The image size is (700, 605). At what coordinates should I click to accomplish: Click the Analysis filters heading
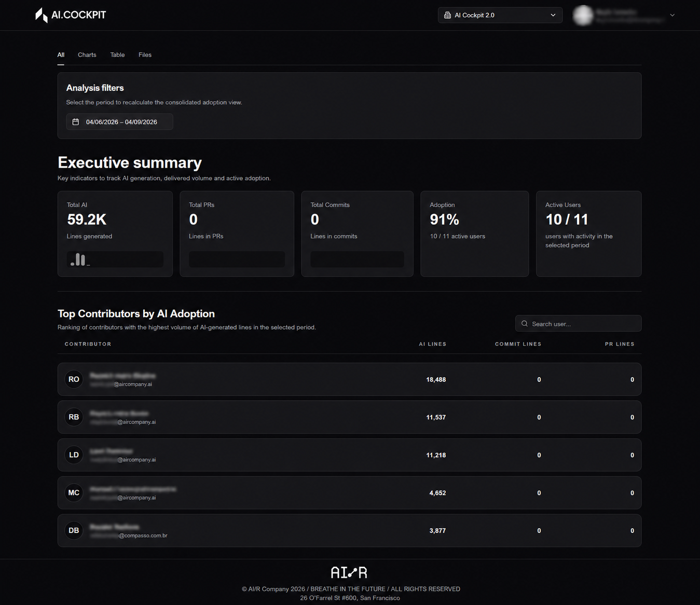(95, 88)
